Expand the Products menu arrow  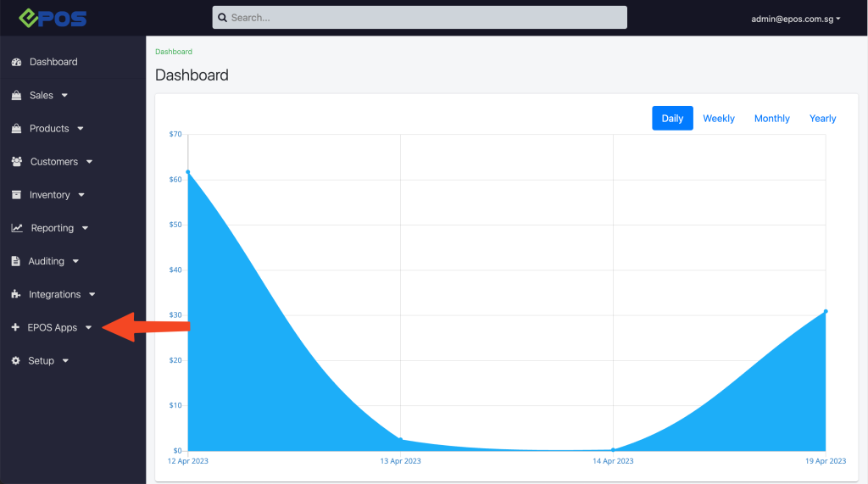(81, 129)
